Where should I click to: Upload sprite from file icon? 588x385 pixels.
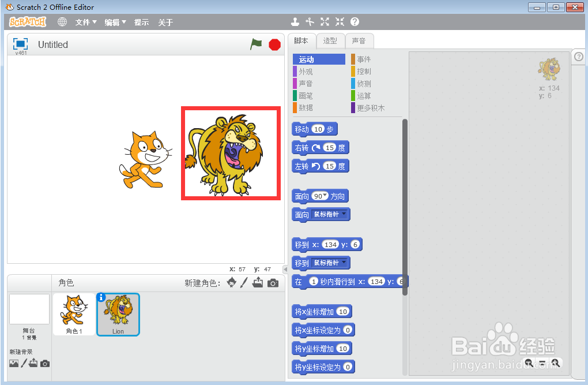pos(258,282)
